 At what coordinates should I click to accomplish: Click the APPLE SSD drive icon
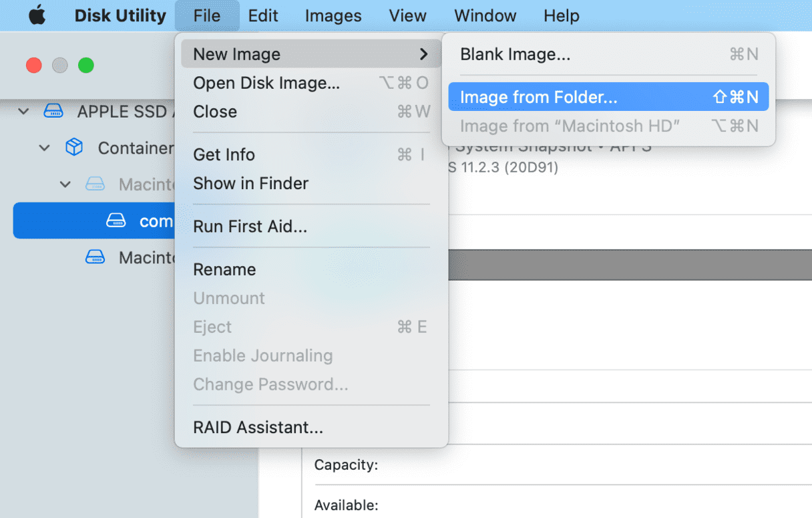point(53,112)
